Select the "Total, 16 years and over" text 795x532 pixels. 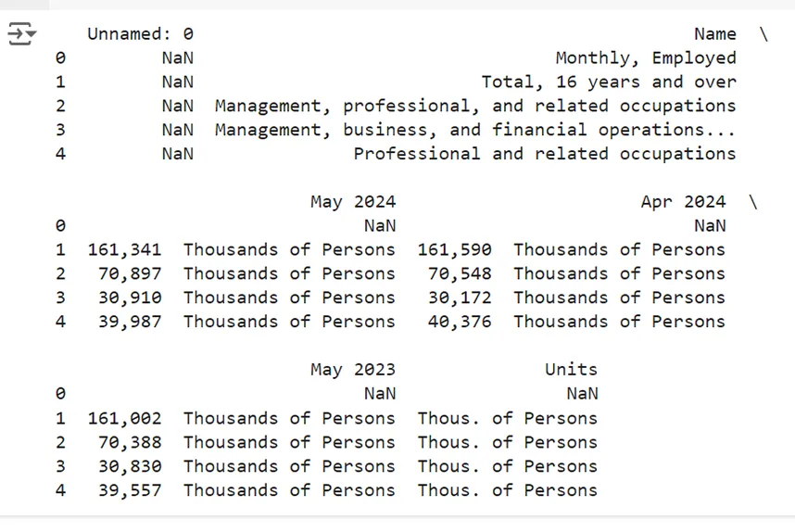tap(608, 82)
